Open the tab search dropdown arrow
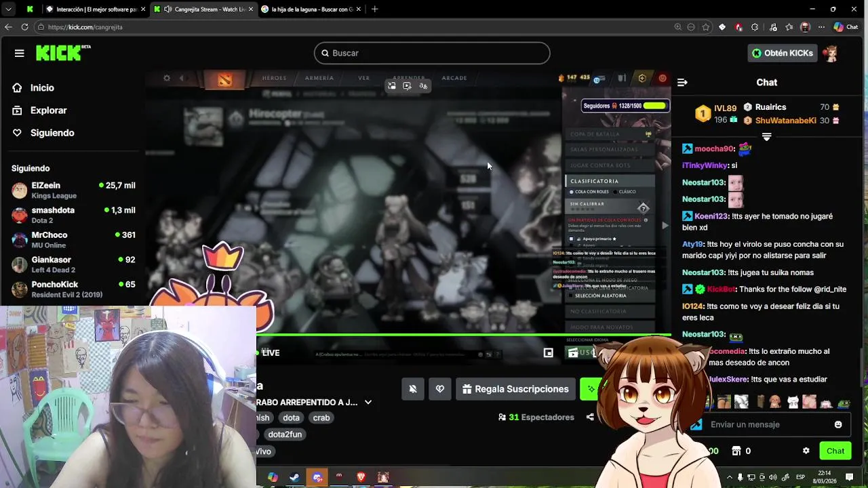Image resolution: width=868 pixels, height=488 pixels. [x=8, y=9]
